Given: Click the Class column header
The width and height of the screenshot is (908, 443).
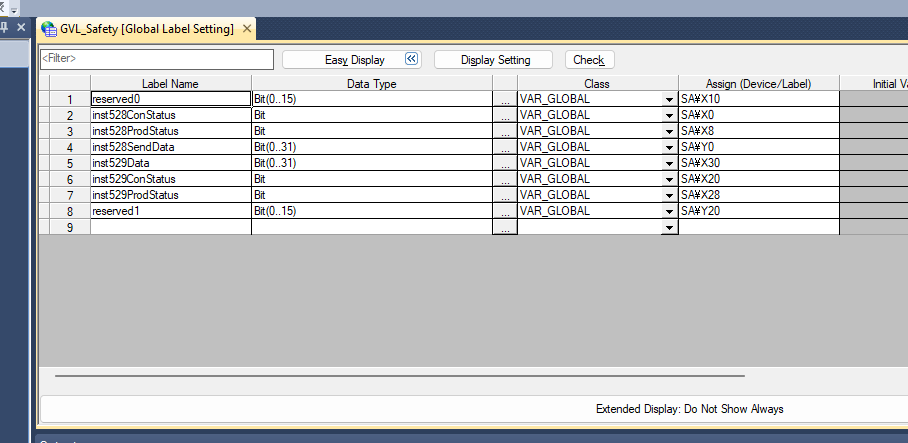Looking at the screenshot, I should click(x=598, y=83).
